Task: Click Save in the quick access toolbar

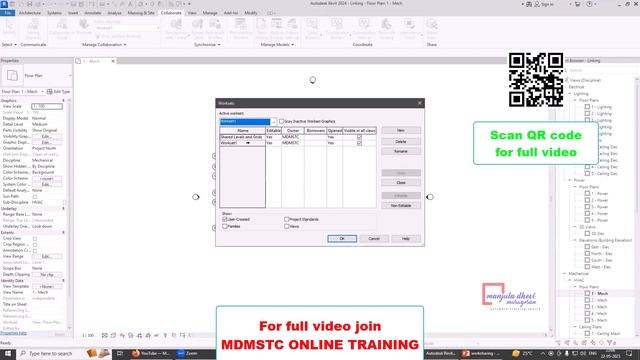Action: point(29,4)
